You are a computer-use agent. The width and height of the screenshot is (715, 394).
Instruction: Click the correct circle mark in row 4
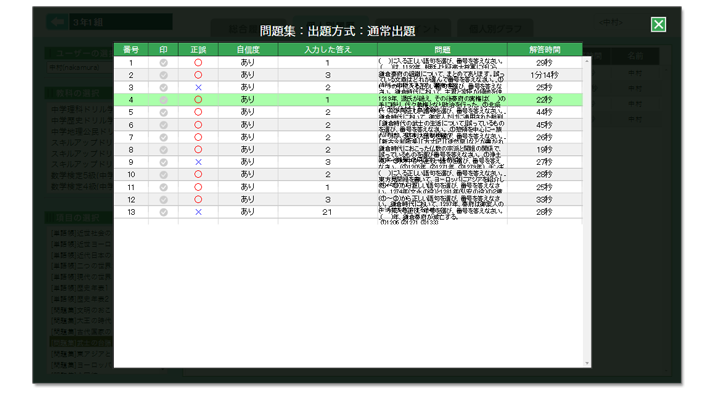198,99
